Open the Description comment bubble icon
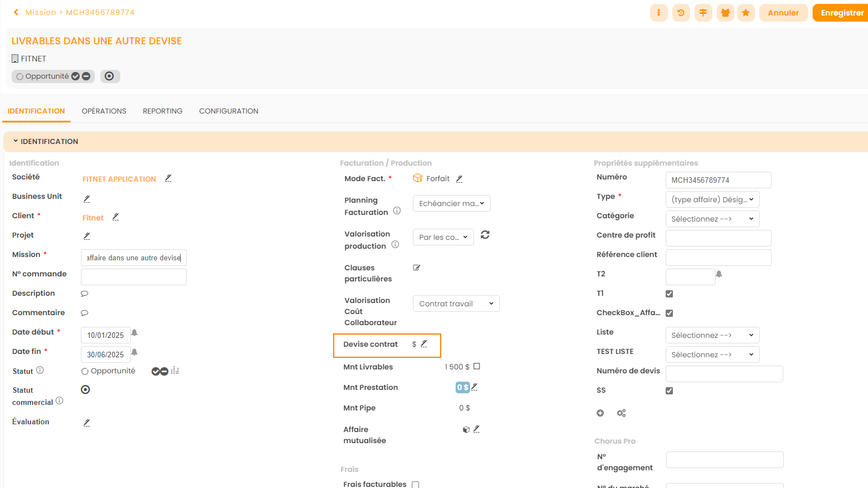Image resolution: width=868 pixels, height=488 pixels. (x=84, y=294)
